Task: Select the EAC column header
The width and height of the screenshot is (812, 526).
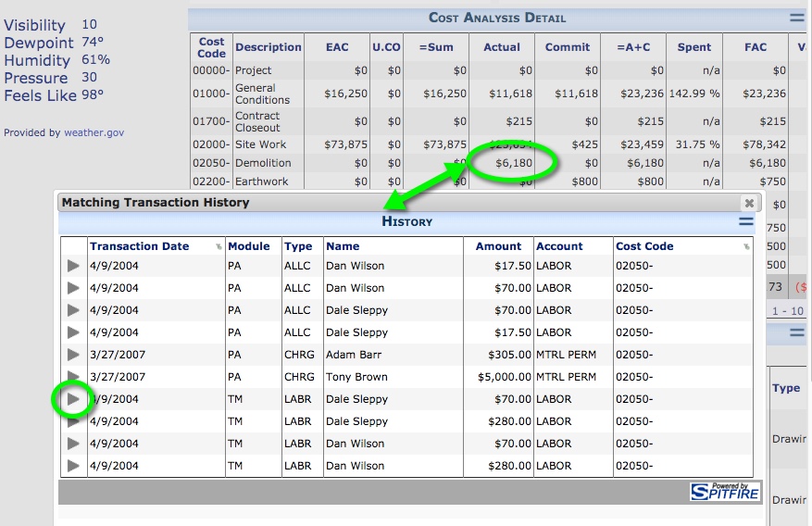Action: coord(337,47)
